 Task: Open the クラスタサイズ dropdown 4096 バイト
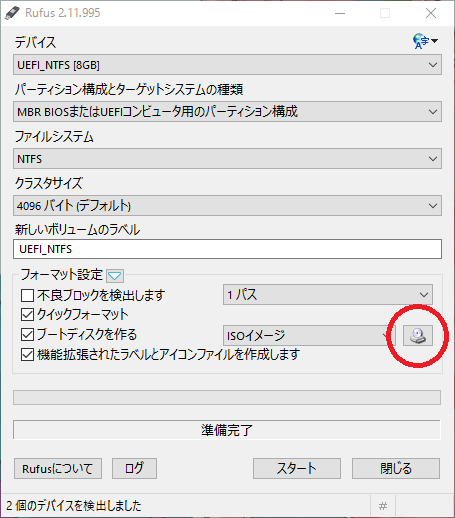coord(227,206)
